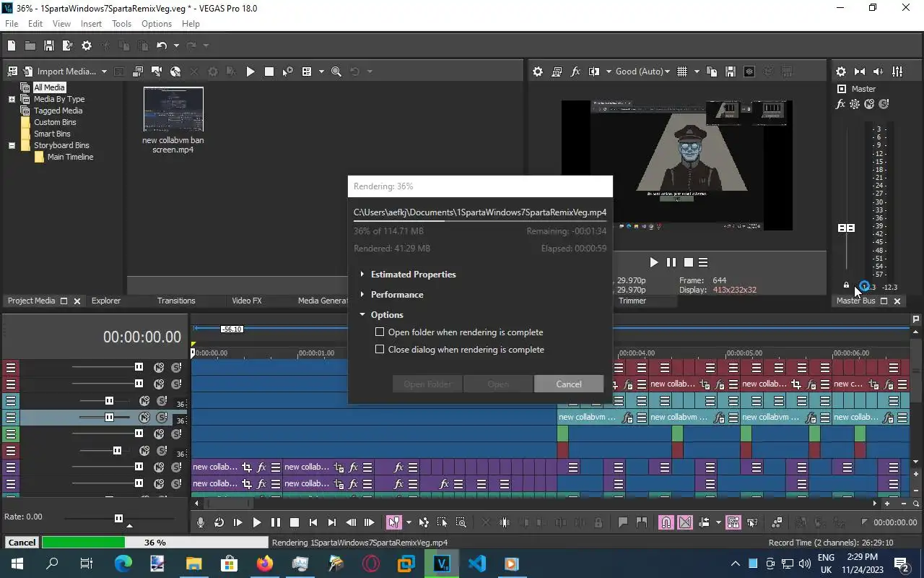Pause timeline playback in transport bar
Screen dimensions: 924x578
click(x=276, y=522)
